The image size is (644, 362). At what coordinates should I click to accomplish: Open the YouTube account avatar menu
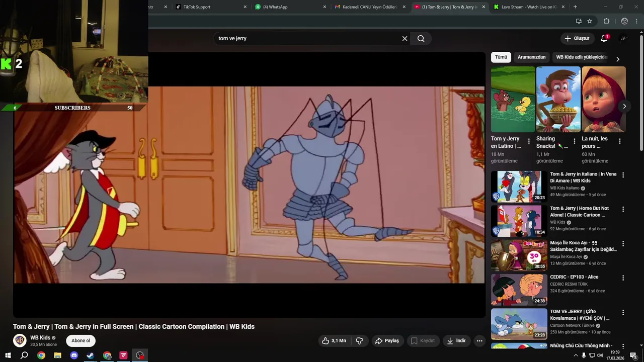tap(624, 39)
